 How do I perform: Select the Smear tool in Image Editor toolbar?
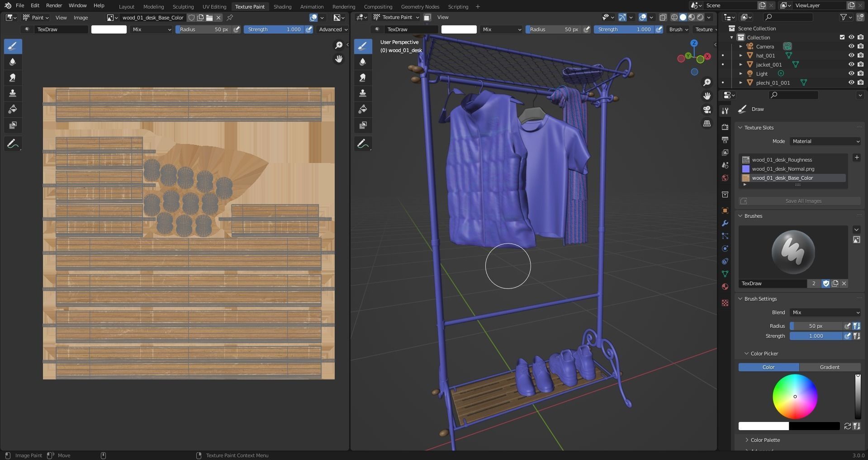(x=13, y=78)
